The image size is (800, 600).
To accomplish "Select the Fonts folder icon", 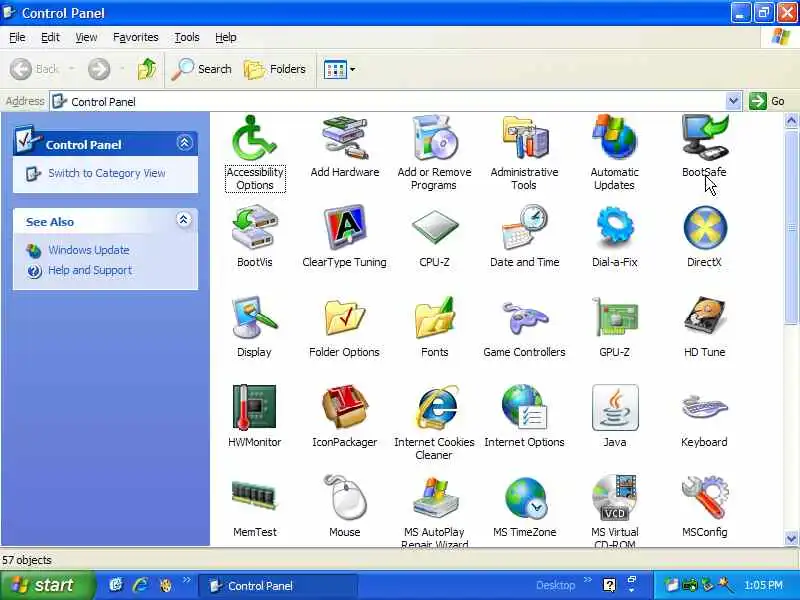I will click(x=434, y=317).
